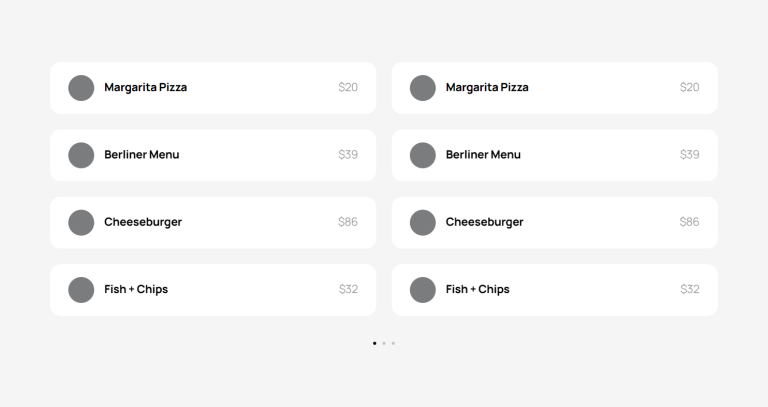This screenshot has height=407, width=768.
Task: Click $20 price on left Margarita card
Action: coord(348,87)
